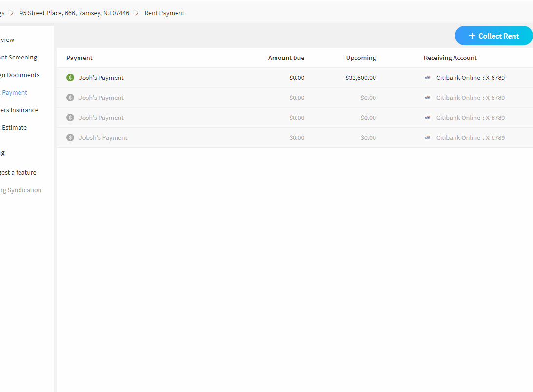Click Citibank logo in first payment row
The image size is (533, 392).
coord(428,78)
